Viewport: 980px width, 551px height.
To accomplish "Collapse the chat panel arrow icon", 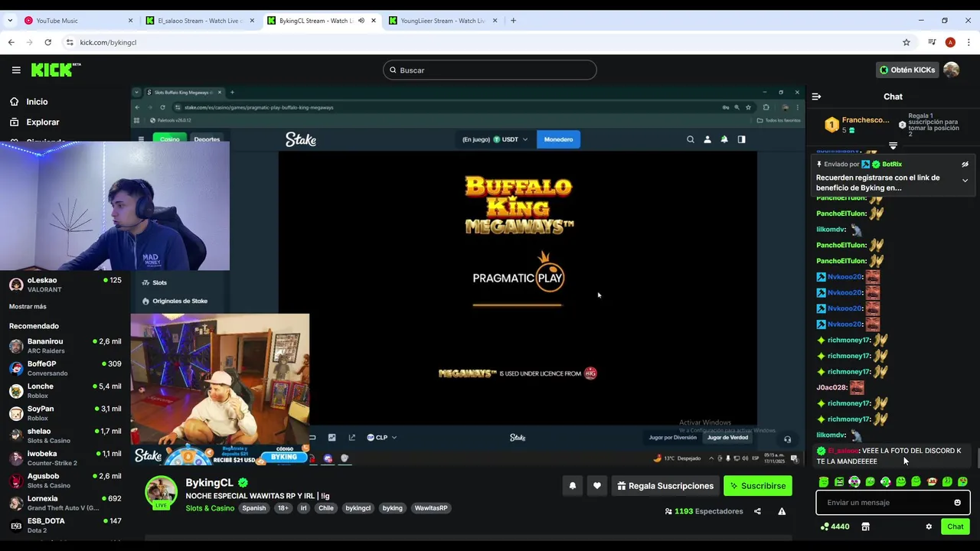I will [816, 96].
